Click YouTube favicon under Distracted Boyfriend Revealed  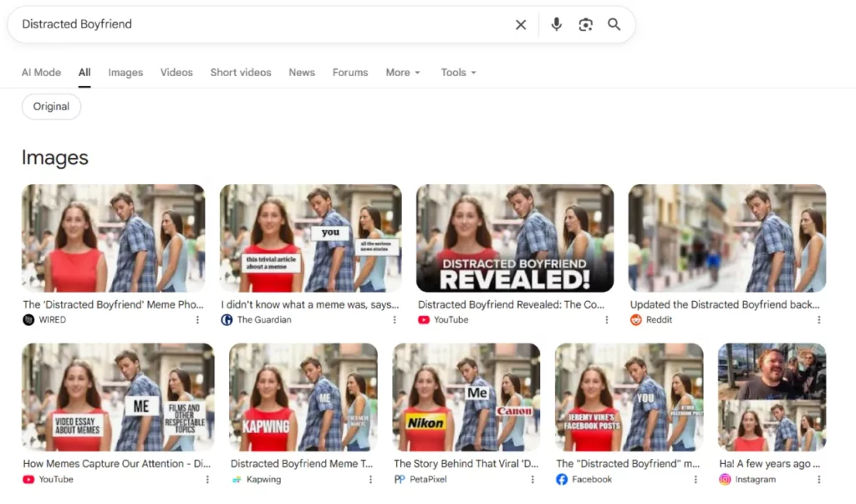424,320
